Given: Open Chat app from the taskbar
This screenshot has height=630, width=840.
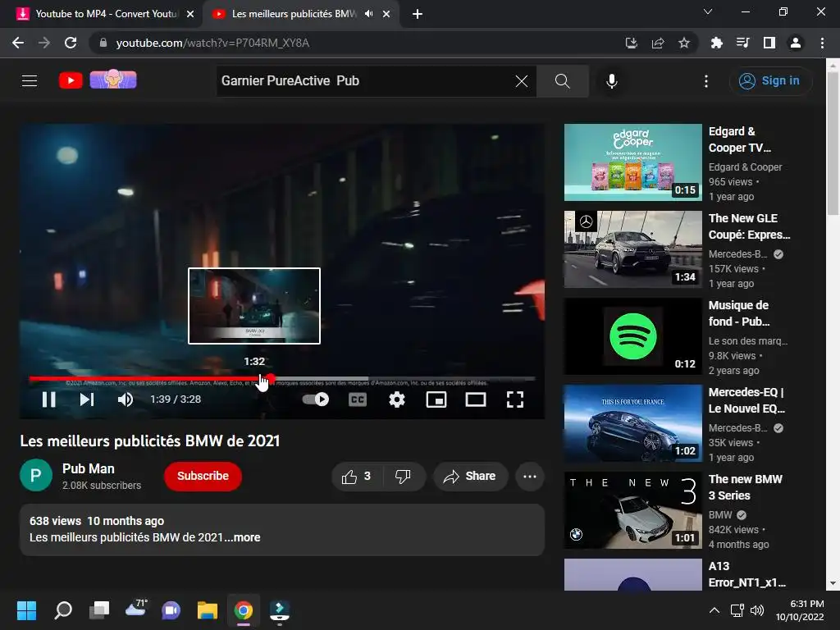Looking at the screenshot, I should tap(171, 610).
